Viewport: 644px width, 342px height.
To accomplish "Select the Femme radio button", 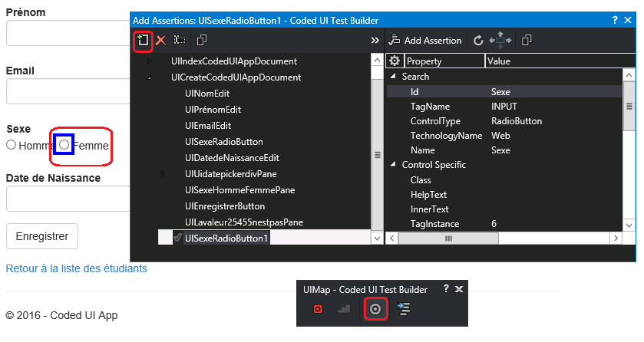I will pos(64,144).
